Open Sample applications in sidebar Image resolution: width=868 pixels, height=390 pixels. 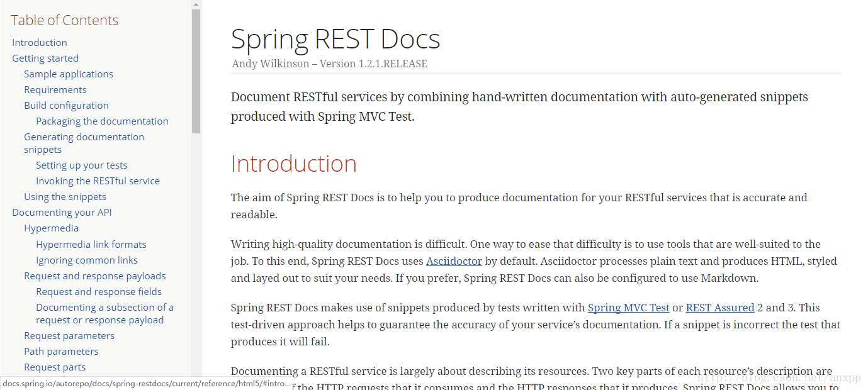pos(69,74)
